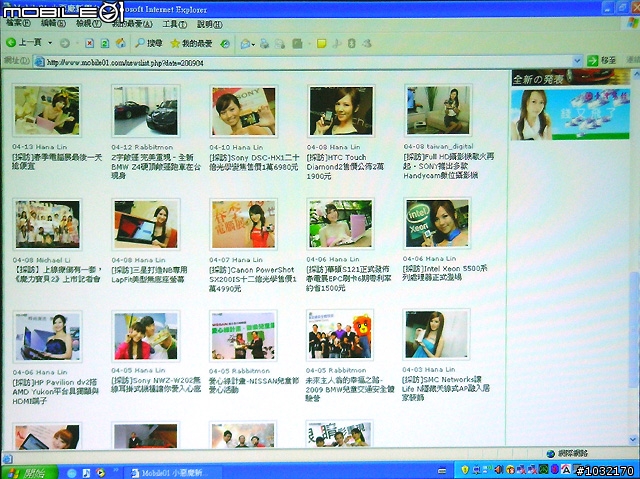Open the orange bear mascot group thumbnail
Screen dimensions: 640x479
click(340, 335)
